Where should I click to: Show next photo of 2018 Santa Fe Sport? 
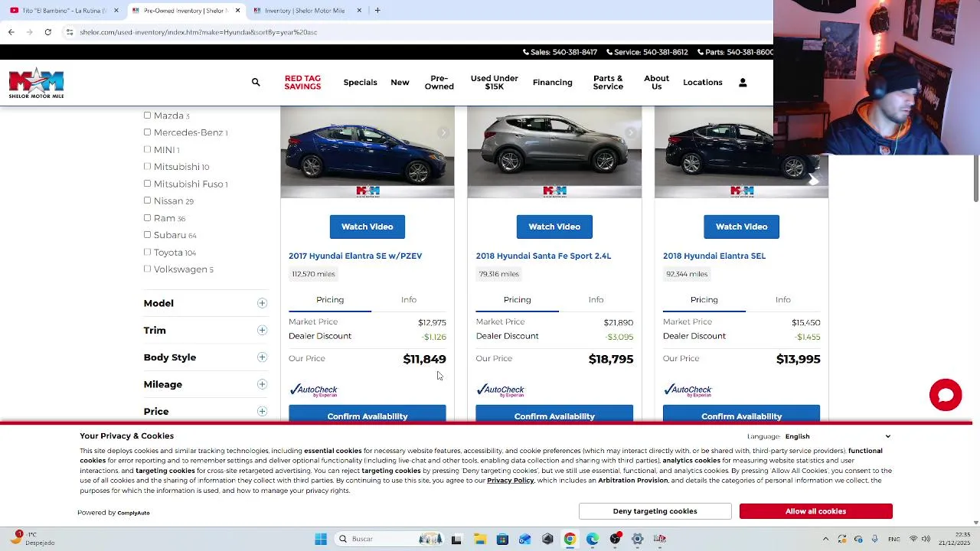click(x=630, y=133)
